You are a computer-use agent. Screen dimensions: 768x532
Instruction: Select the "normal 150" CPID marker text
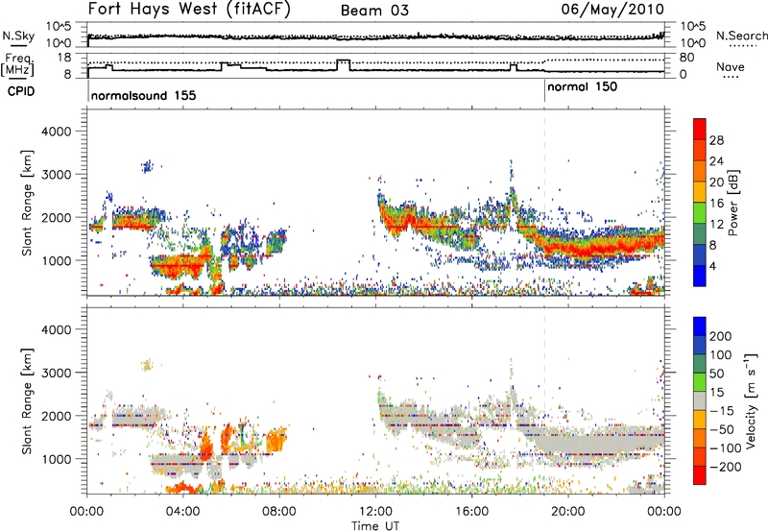point(583,86)
